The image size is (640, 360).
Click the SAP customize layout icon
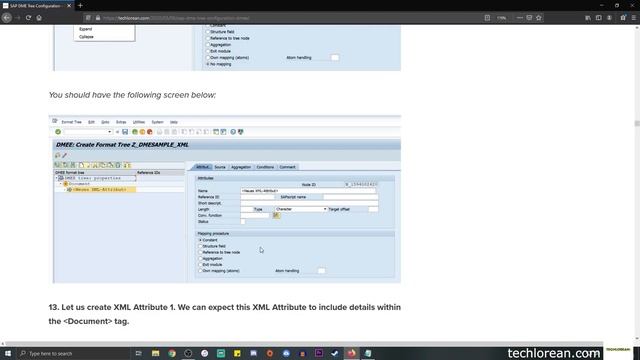pos(241,132)
